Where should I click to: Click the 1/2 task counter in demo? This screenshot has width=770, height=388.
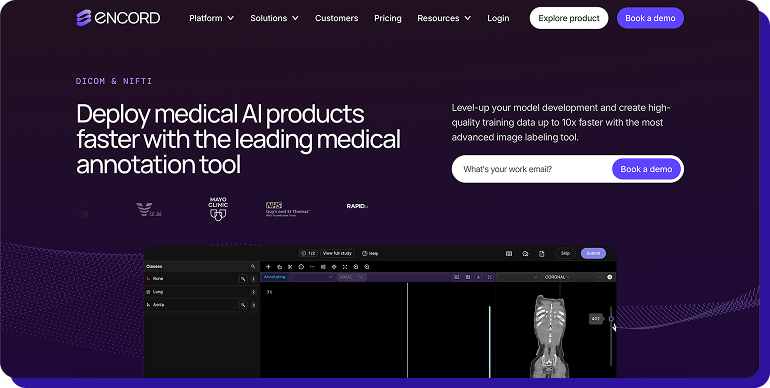point(308,253)
